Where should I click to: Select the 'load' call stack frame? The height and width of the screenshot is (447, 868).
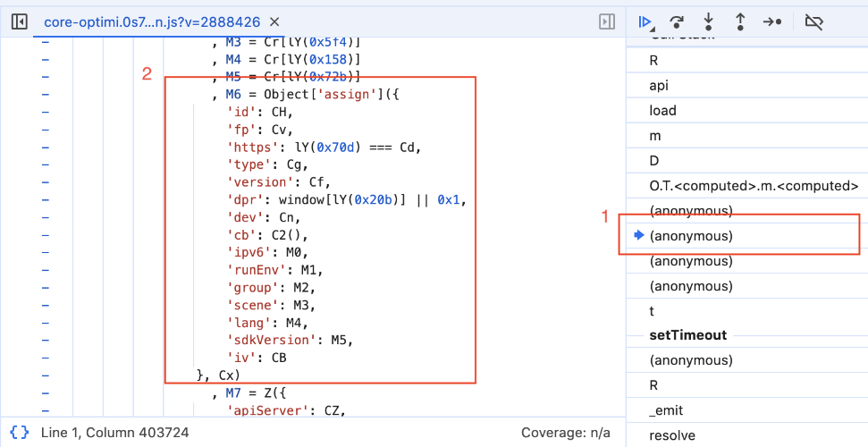[662, 111]
